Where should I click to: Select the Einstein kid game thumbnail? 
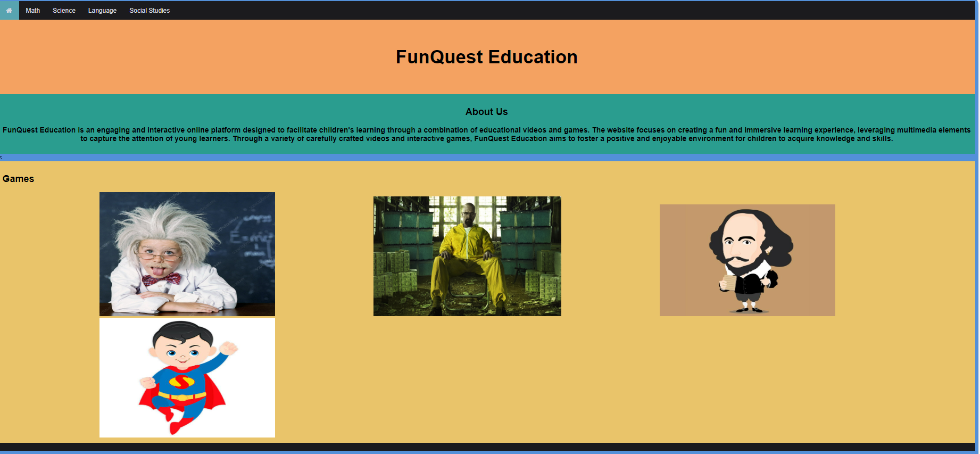point(187,254)
